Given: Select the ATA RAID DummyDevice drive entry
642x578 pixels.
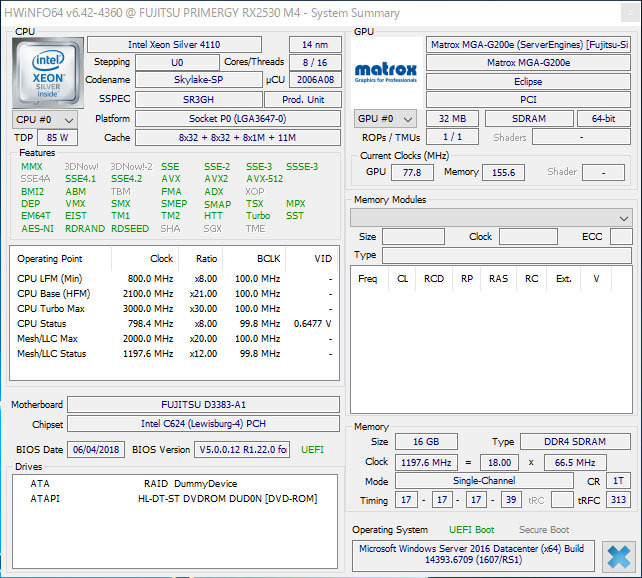Looking at the screenshot, I should click(x=174, y=483).
